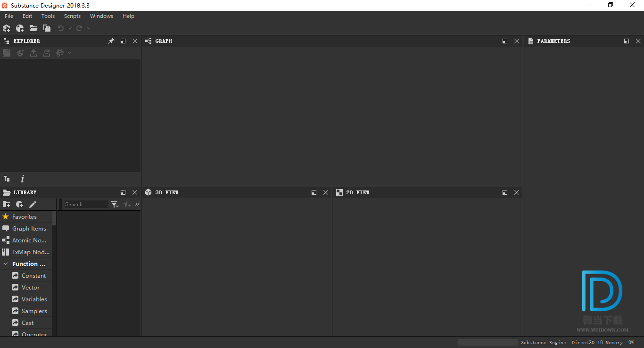Screen dimensions: 644x348
Task: Click the Library add filter sphere icon
Action: click(x=19, y=204)
